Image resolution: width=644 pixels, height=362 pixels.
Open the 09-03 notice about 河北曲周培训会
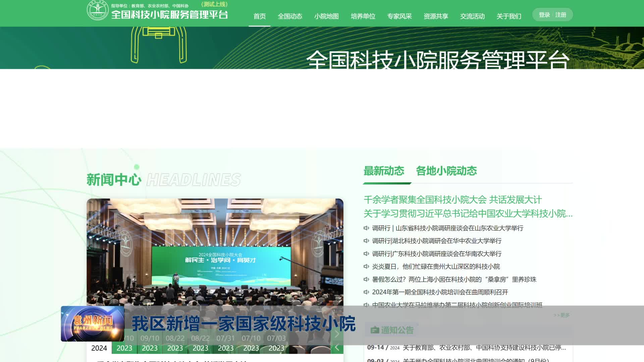[x=458, y=360]
